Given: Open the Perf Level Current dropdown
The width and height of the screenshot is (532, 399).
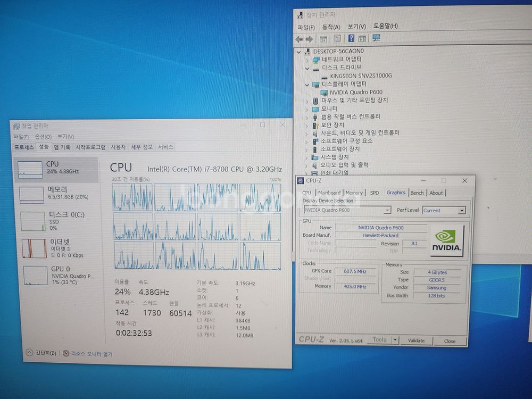Looking at the screenshot, I should click(x=461, y=211).
